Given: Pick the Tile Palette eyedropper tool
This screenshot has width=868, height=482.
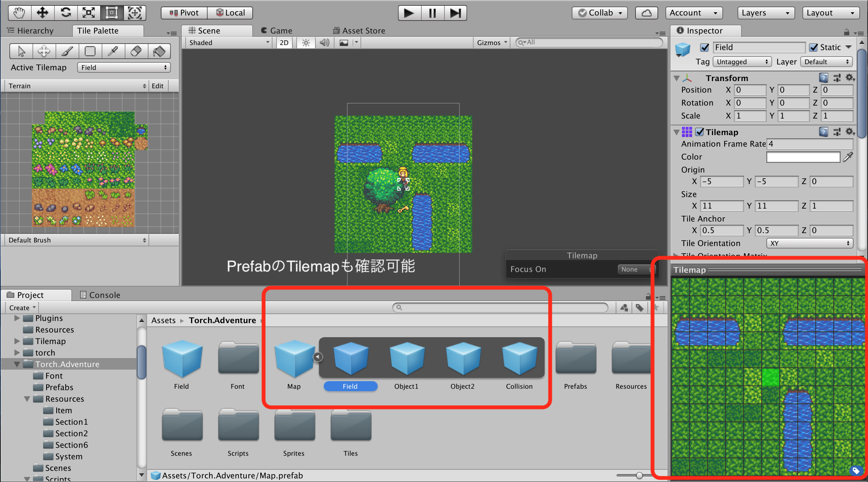Looking at the screenshot, I should coord(113,51).
